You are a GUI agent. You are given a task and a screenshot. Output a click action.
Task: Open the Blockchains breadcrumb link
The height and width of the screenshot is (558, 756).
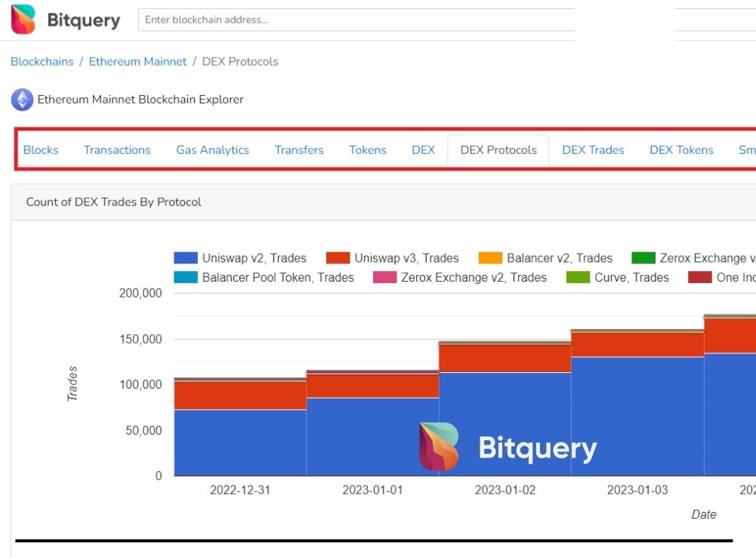point(42,62)
